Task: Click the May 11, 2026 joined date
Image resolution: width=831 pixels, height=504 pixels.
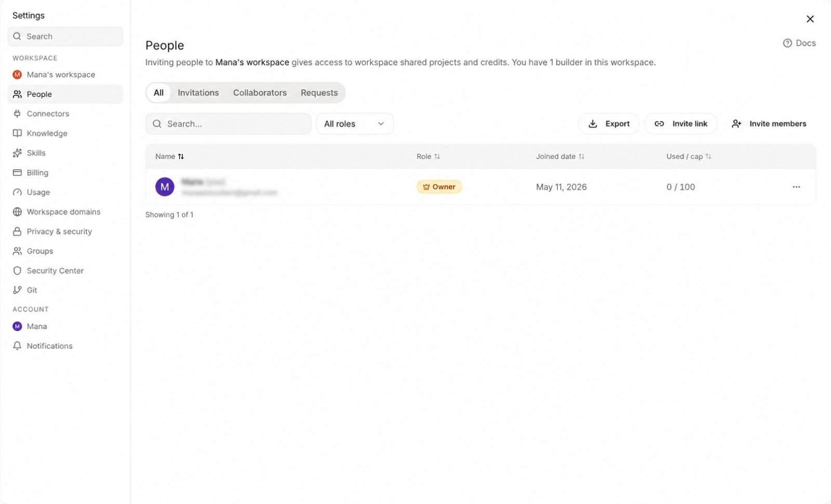Action: 561,187
